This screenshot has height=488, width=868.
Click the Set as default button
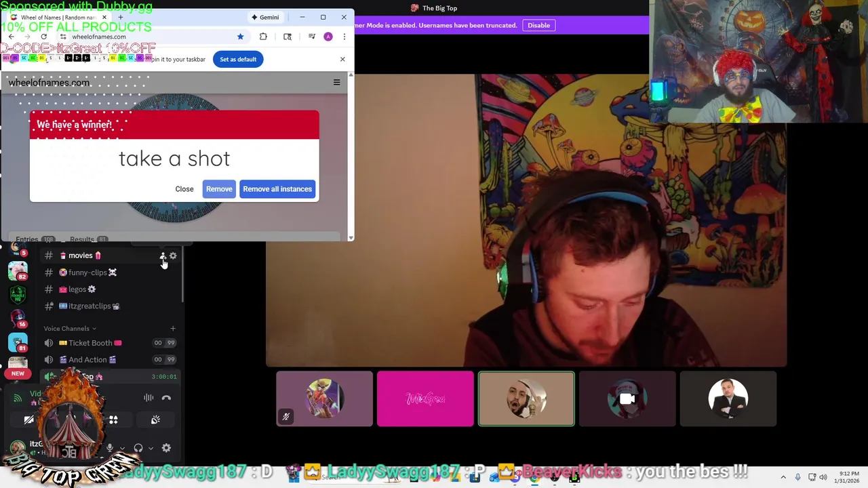click(238, 59)
